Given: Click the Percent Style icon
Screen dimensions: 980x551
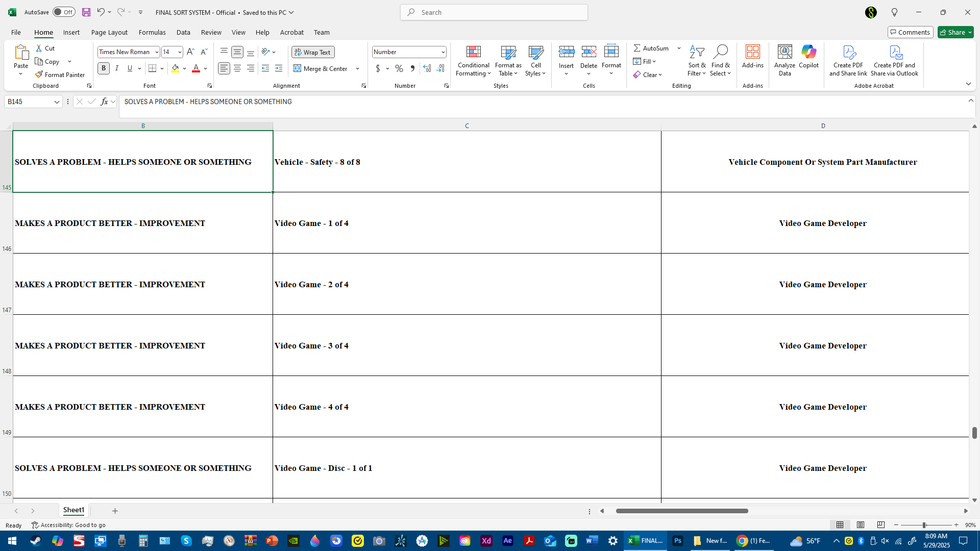Looking at the screenshot, I should click(399, 68).
